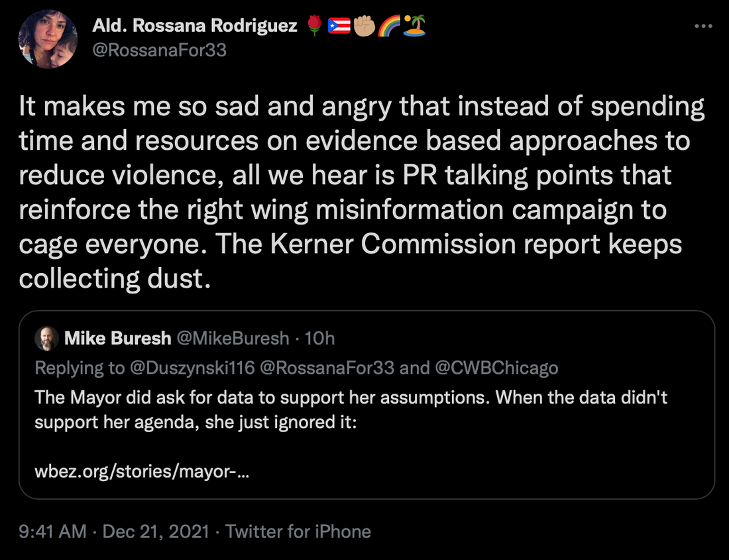Open Mike Buresh's small avatar in quote
The height and width of the screenshot is (560, 729).
click(47, 339)
